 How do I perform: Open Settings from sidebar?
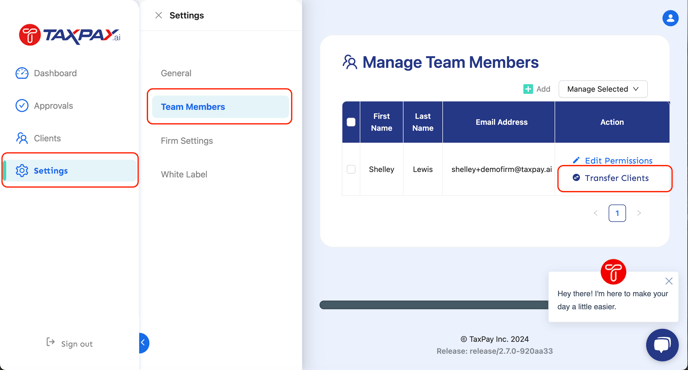(x=69, y=170)
